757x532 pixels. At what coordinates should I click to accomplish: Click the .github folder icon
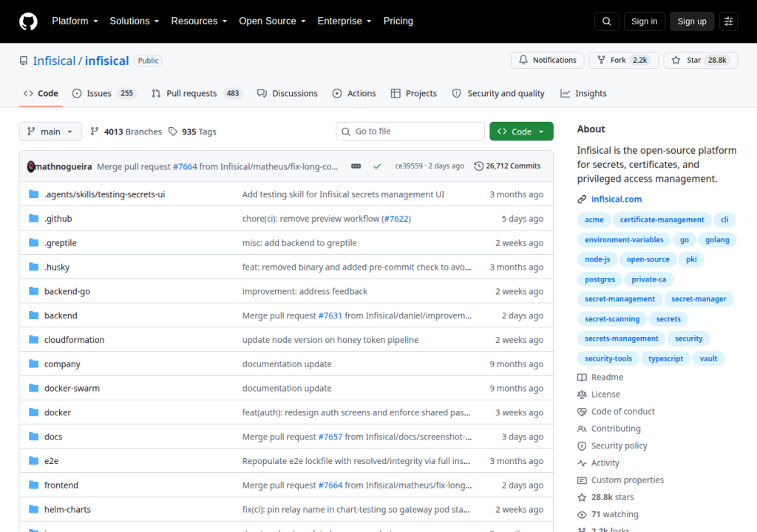33,218
